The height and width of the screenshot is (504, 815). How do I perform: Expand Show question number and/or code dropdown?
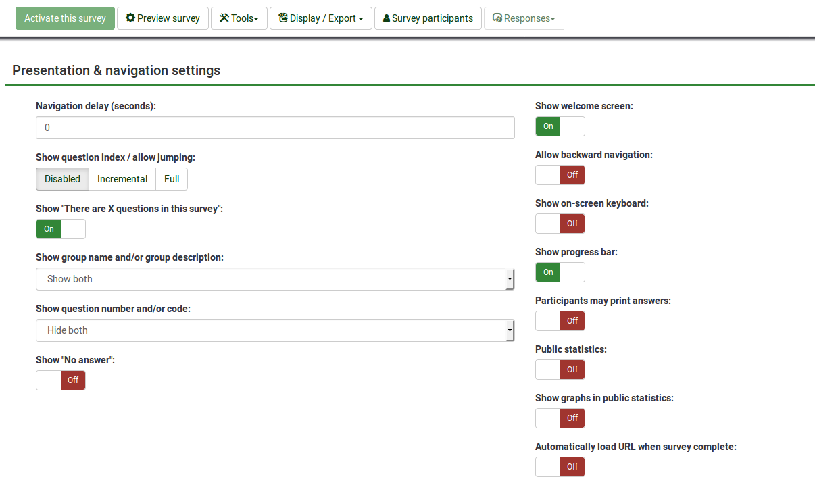pos(275,330)
